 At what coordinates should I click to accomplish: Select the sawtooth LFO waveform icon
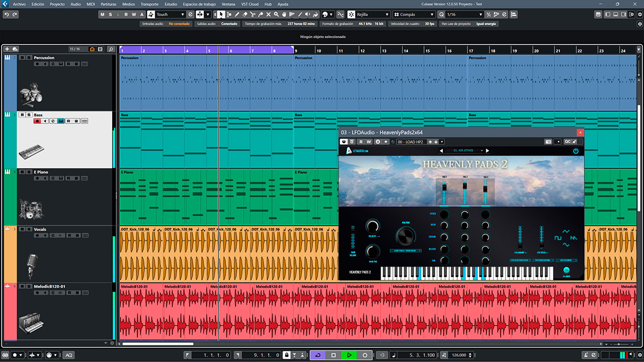click(x=574, y=238)
